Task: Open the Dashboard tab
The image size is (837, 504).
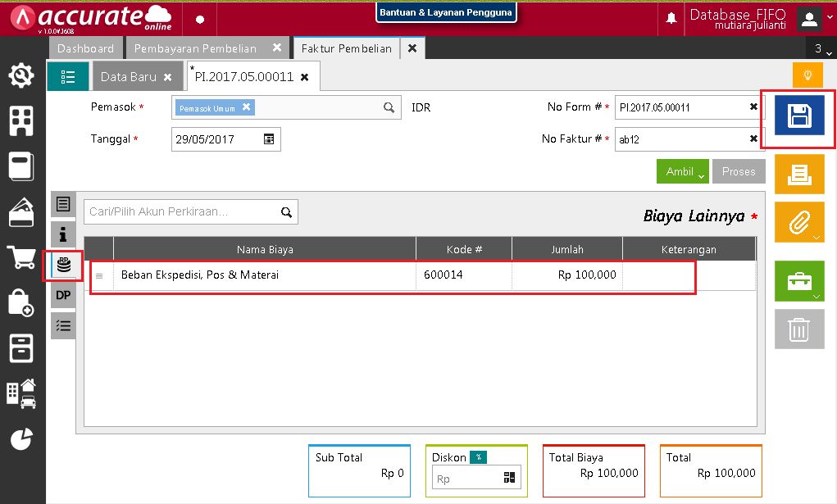Action: click(x=85, y=48)
